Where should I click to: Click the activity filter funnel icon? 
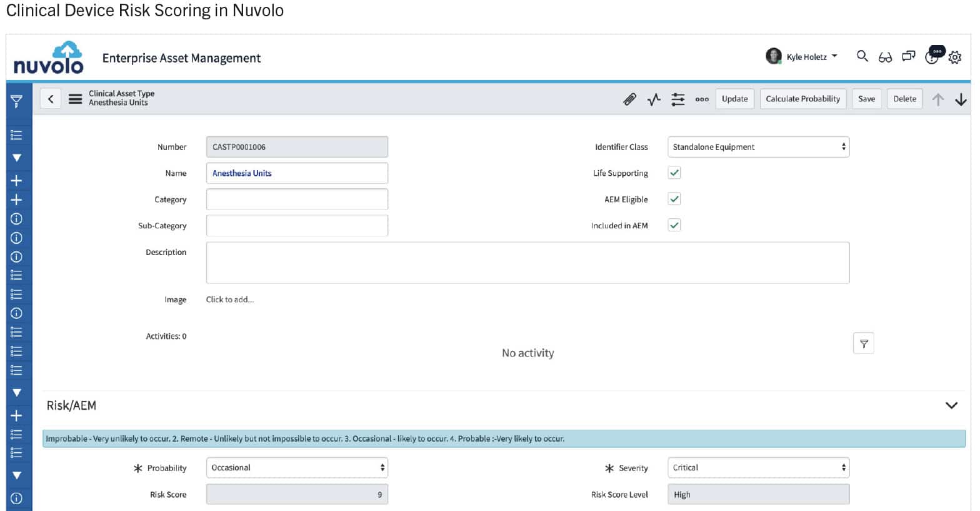pyautogui.click(x=863, y=343)
